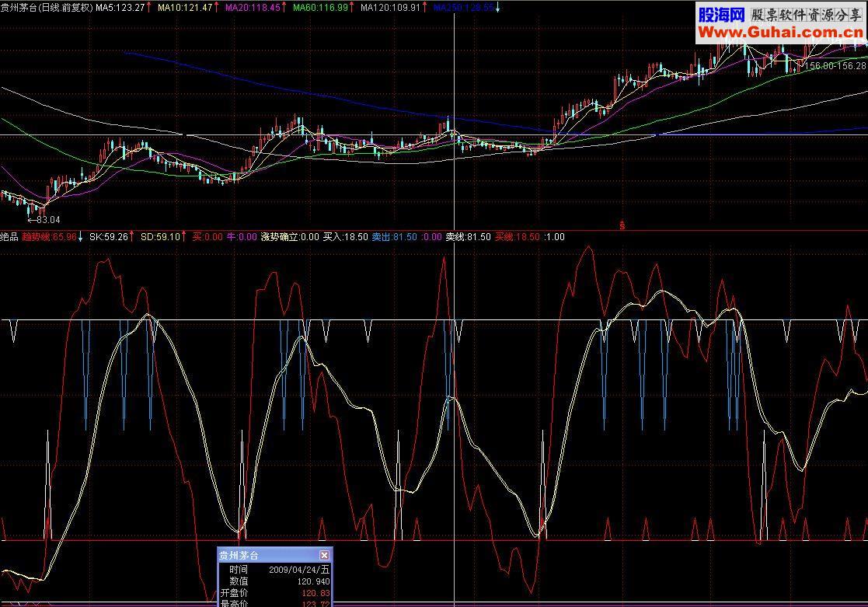Select the 卖线:81.50 value
Viewport: 868px width, 607px height.
click(468, 236)
